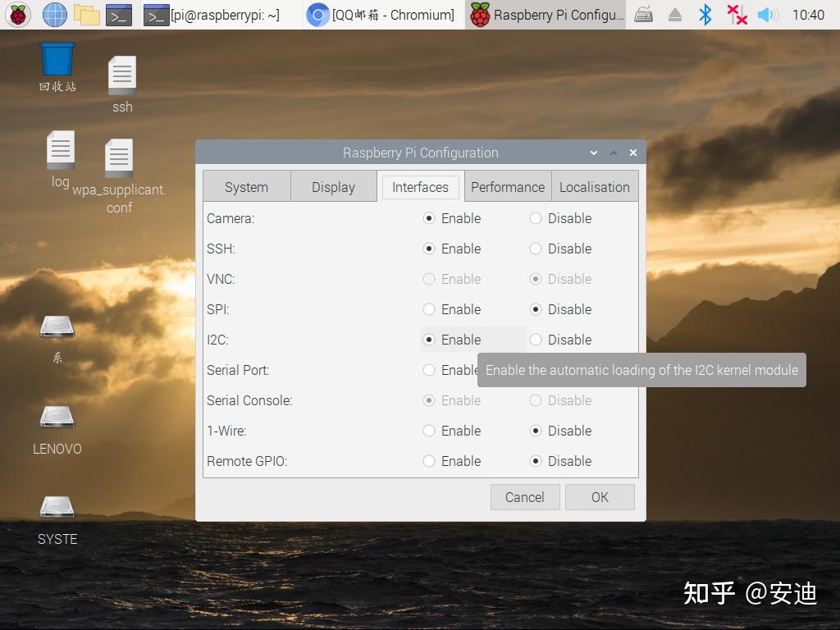This screenshot has height=630, width=840.
Task: Switch to the Localisation tab
Action: coord(595,187)
